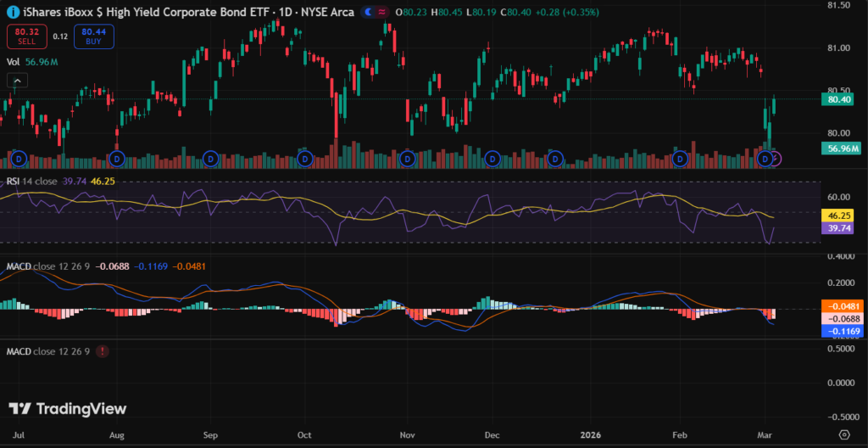Screen dimensions: 868x448
Task: Click the dividend D marker beside earnings icon
Action: [766, 159]
